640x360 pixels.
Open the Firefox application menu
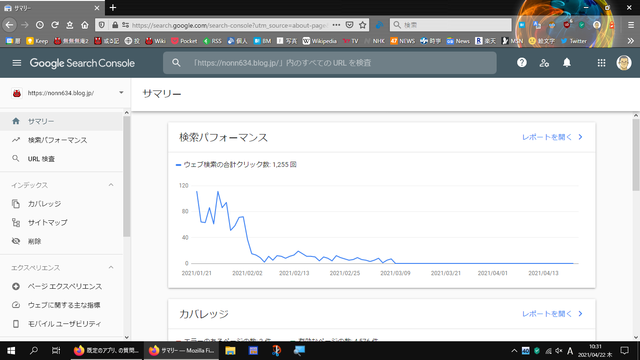click(631, 25)
